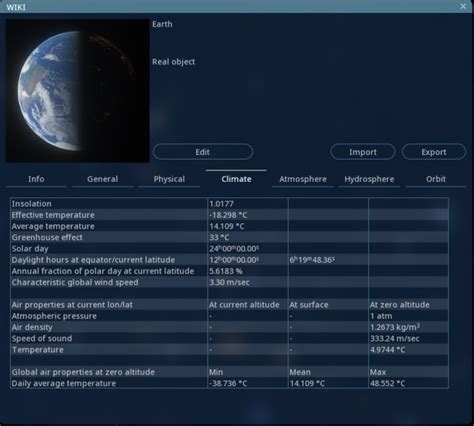Click the maximum value 48.552 °C
Screen dimensions: 474x426
tap(387, 383)
